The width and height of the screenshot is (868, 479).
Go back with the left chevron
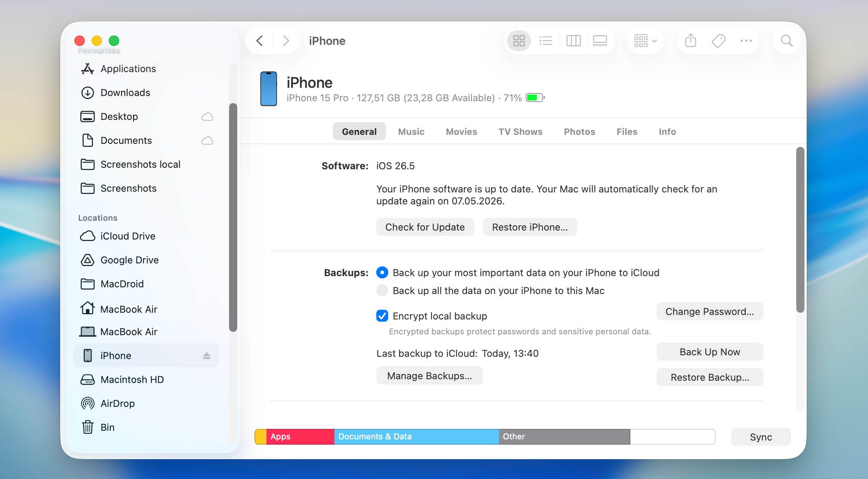(x=259, y=41)
